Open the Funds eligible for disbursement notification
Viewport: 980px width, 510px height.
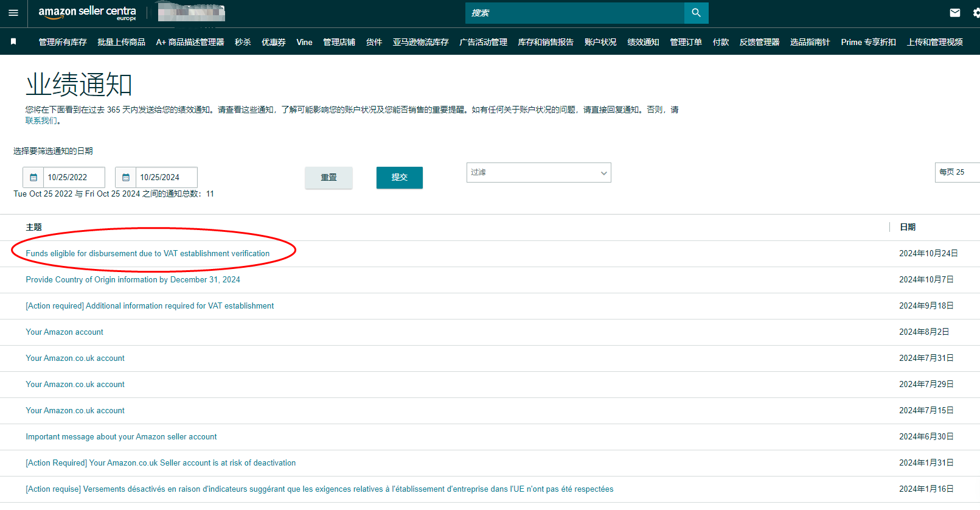(147, 253)
